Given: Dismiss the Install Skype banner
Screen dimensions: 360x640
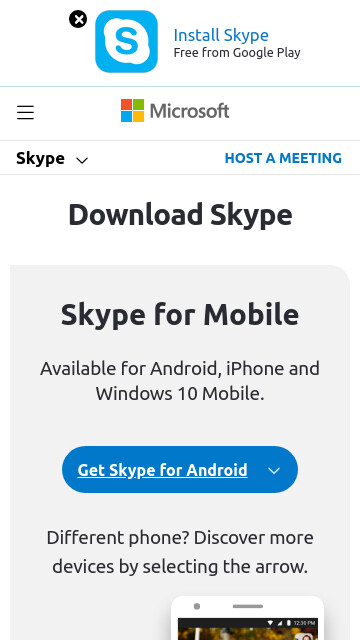Looking at the screenshot, I should coord(78,19).
